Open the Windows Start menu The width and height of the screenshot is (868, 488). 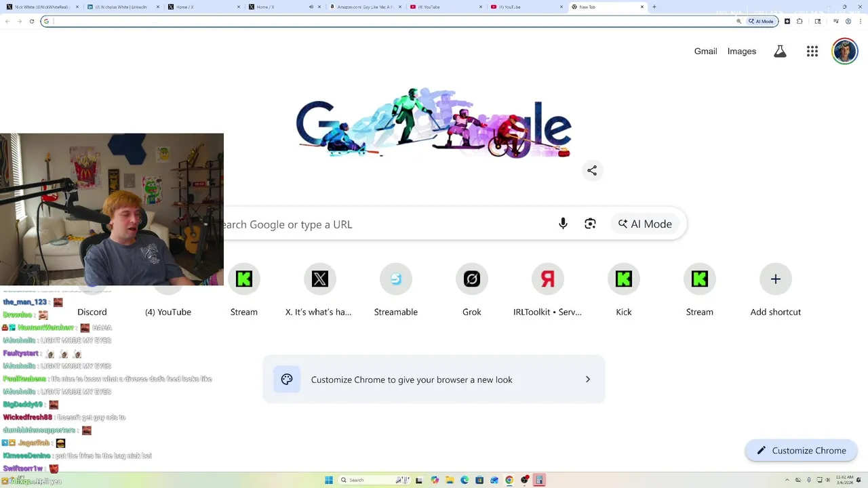329,480
